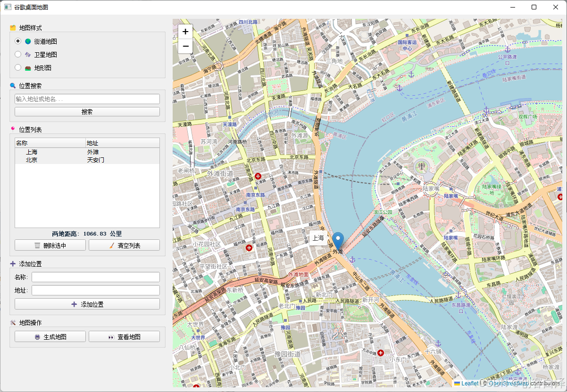Click the 上海 tooltip label on map

[318, 238]
